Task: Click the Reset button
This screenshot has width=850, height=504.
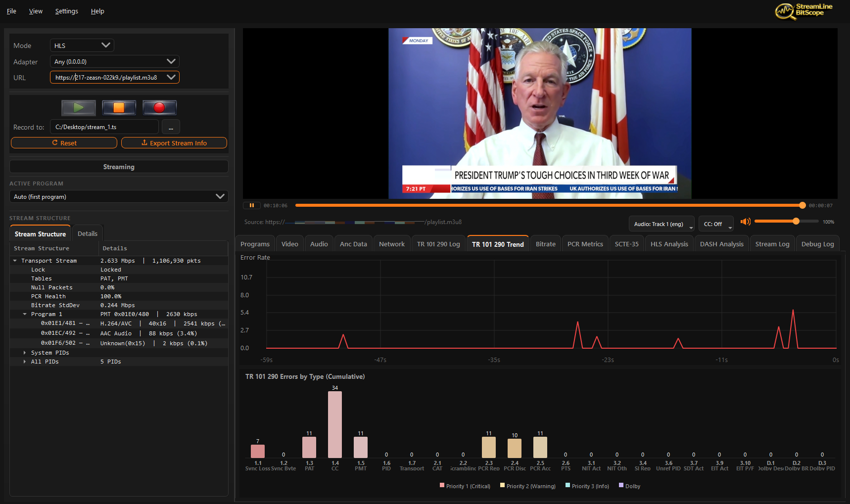Action: point(64,143)
